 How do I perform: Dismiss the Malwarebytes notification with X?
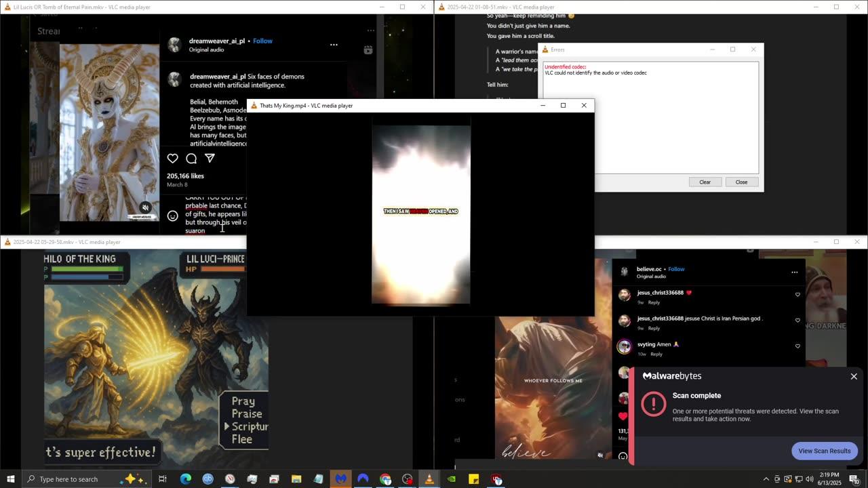pyautogui.click(x=854, y=376)
